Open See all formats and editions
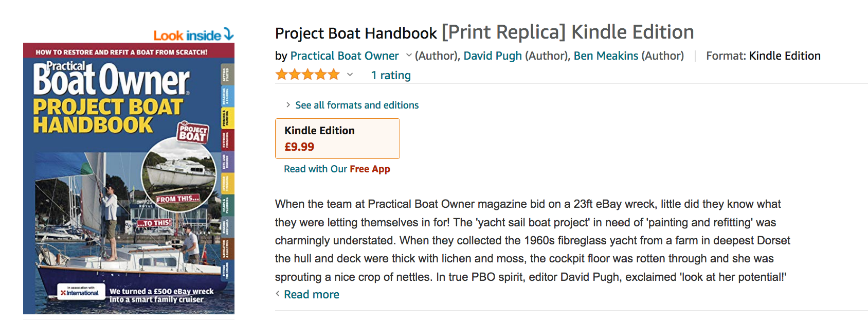868x321 pixels. point(357,105)
